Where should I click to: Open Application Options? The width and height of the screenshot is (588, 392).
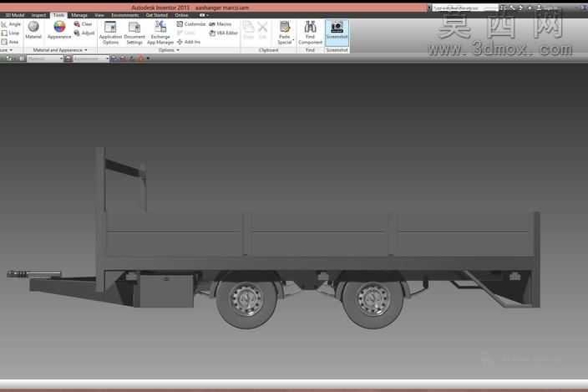110,33
